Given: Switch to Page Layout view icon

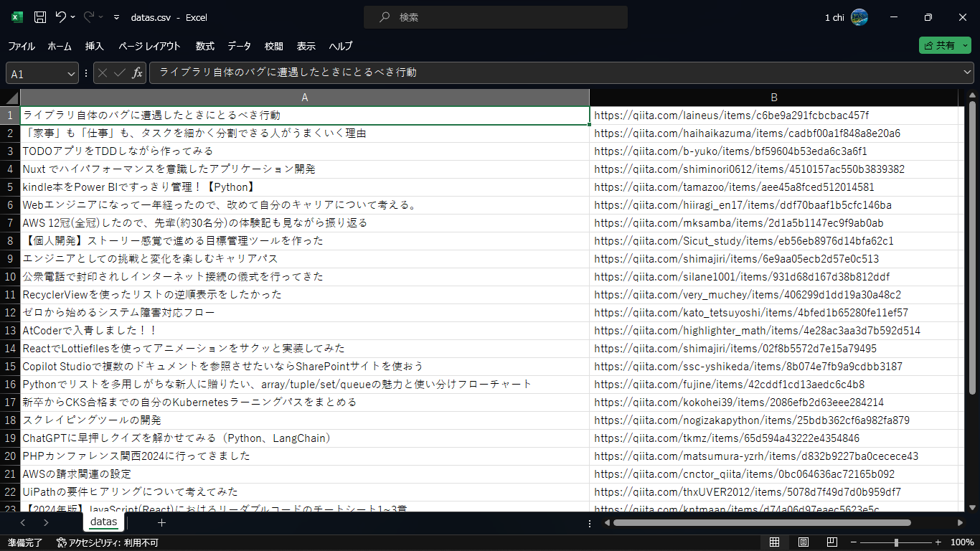Looking at the screenshot, I should click(x=804, y=542).
